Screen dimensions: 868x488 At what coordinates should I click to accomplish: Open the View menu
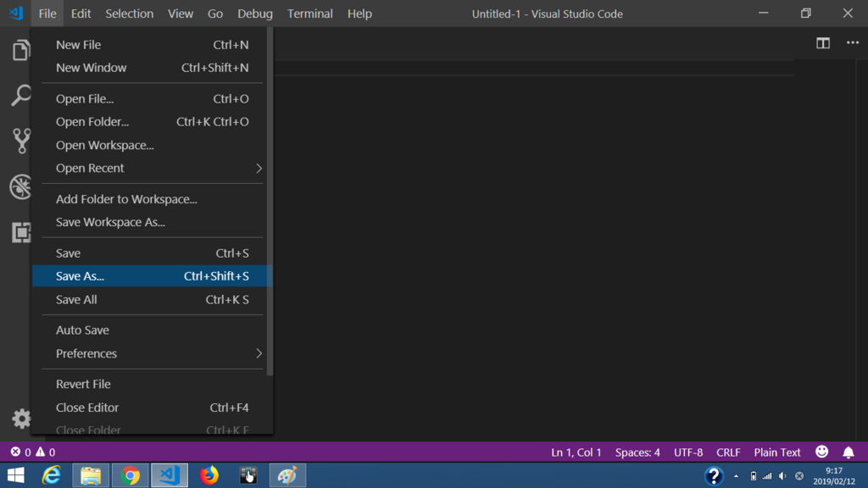[x=181, y=14]
